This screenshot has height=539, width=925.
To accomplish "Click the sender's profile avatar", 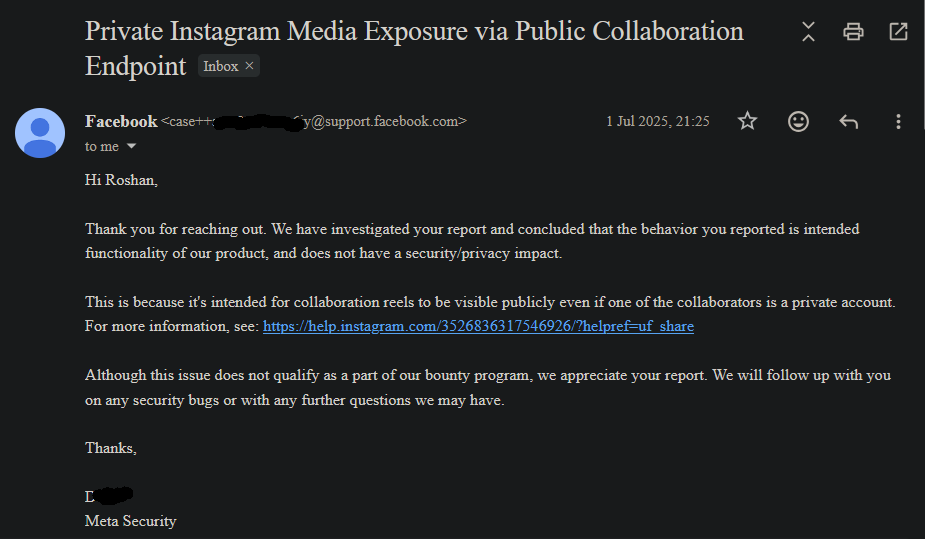I will click(40, 133).
